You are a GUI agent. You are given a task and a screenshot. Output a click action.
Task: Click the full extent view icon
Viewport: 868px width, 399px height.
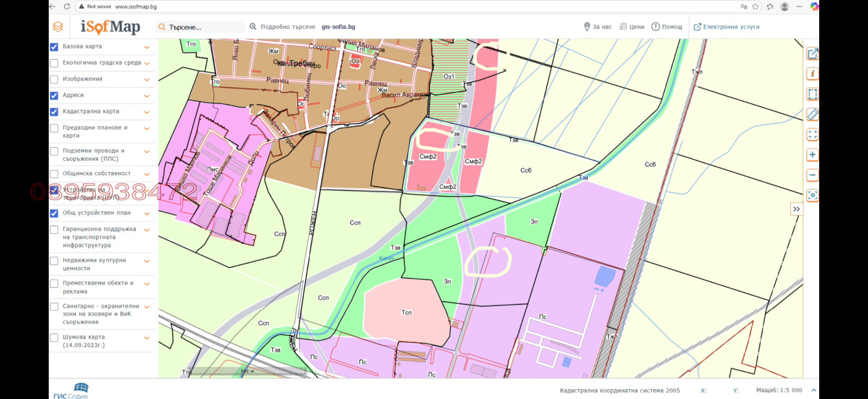pyautogui.click(x=812, y=134)
